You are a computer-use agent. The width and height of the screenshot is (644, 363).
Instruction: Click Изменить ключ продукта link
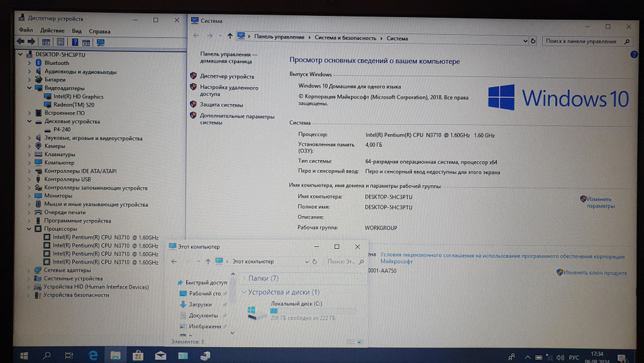tap(594, 273)
